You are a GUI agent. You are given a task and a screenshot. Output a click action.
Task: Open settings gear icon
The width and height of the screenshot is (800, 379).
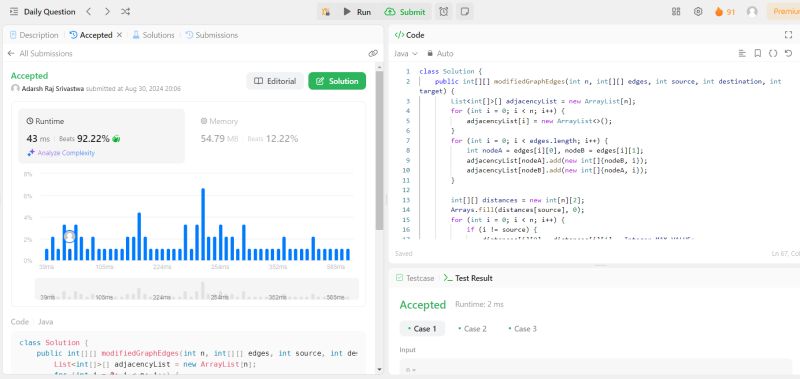coord(698,11)
